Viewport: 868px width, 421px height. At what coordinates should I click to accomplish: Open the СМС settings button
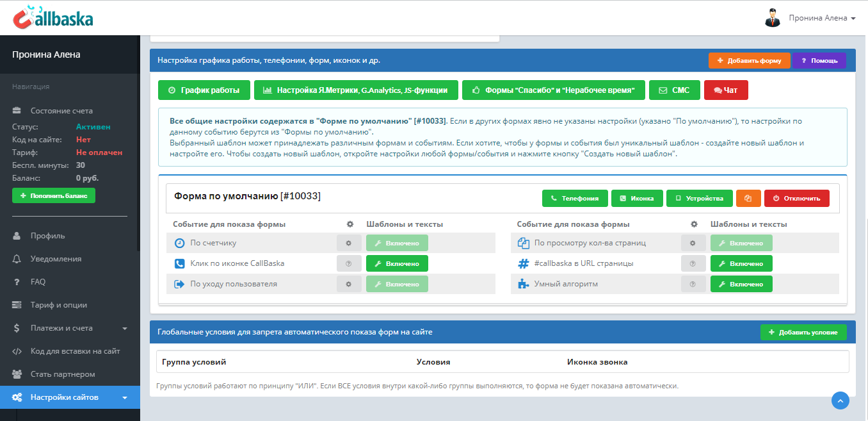[674, 90]
